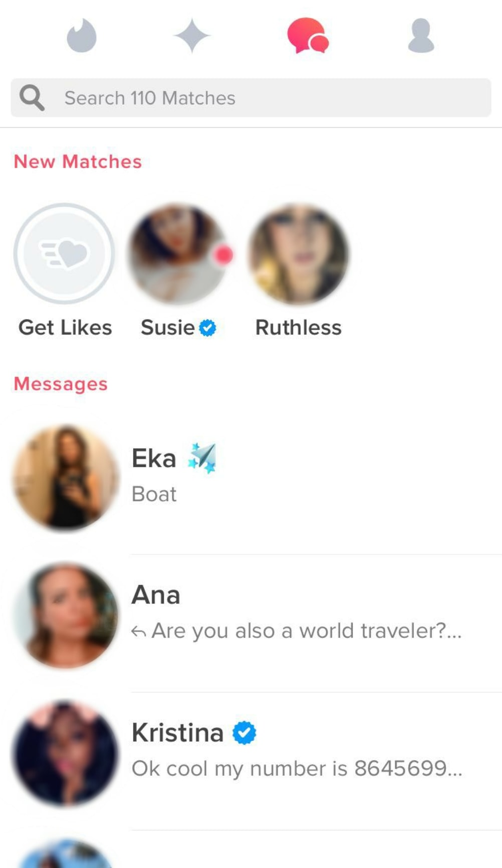Tap the Gold sparkle star icon

192,36
